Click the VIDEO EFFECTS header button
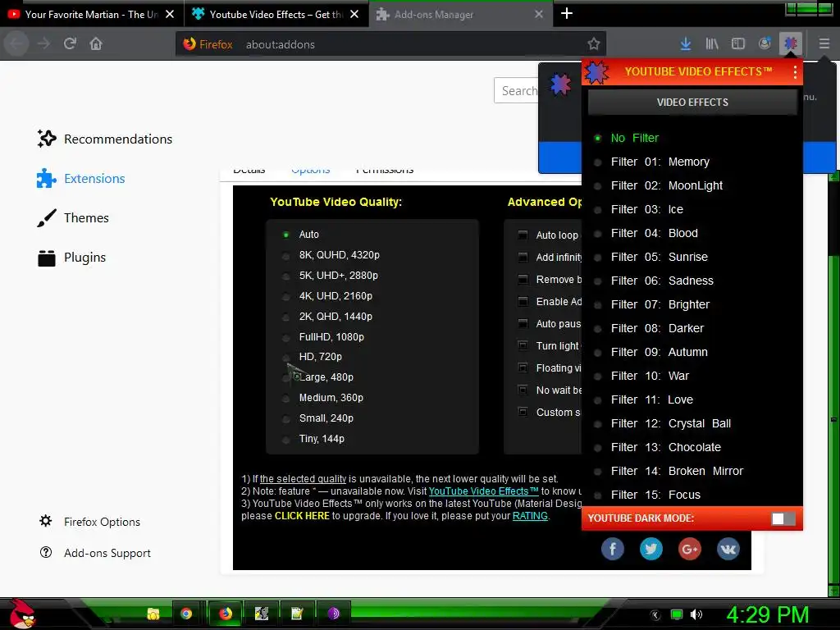The image size is (840, 630). pos(692,103)
